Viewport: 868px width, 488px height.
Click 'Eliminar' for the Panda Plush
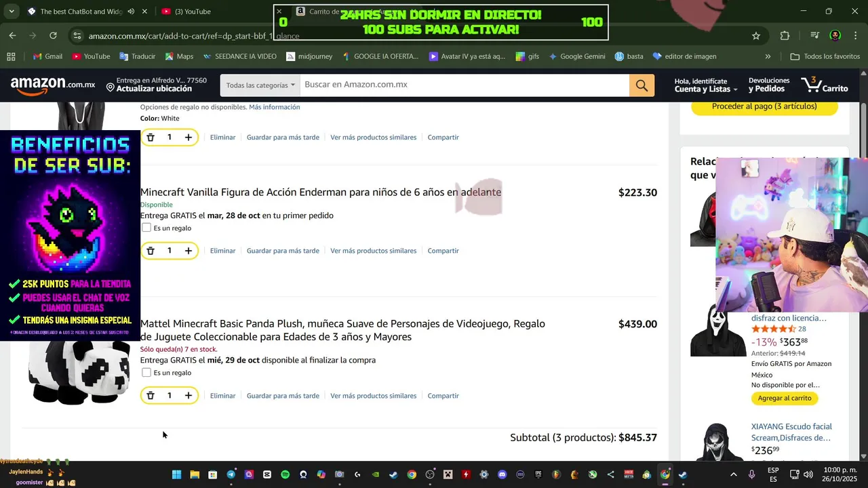(x=222, y=396)
